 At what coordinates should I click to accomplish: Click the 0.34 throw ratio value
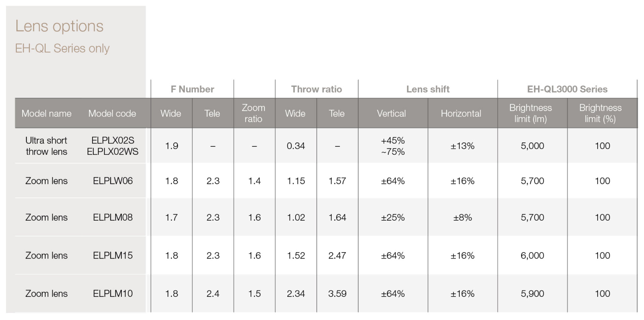point(296,146)
